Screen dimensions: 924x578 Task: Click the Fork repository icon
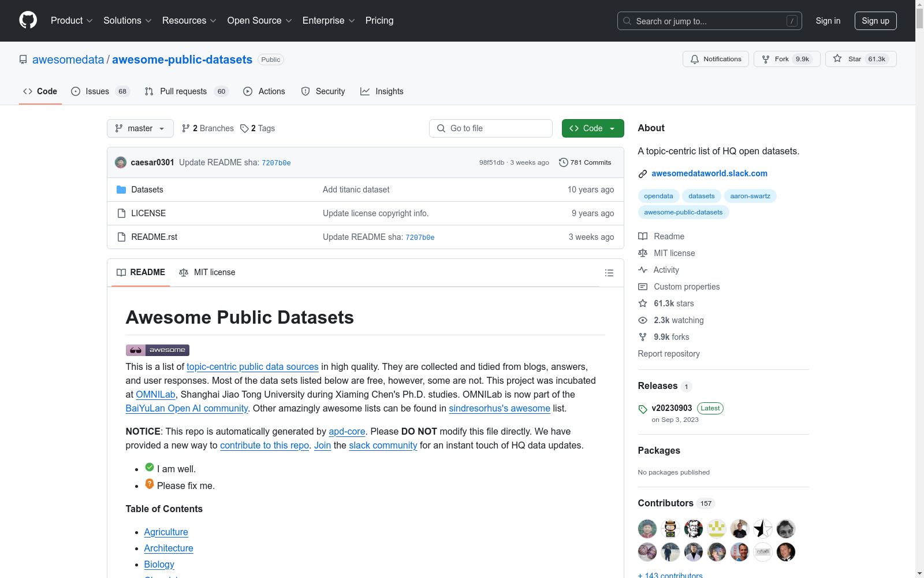pyautogui.click(x=766, y=59)
